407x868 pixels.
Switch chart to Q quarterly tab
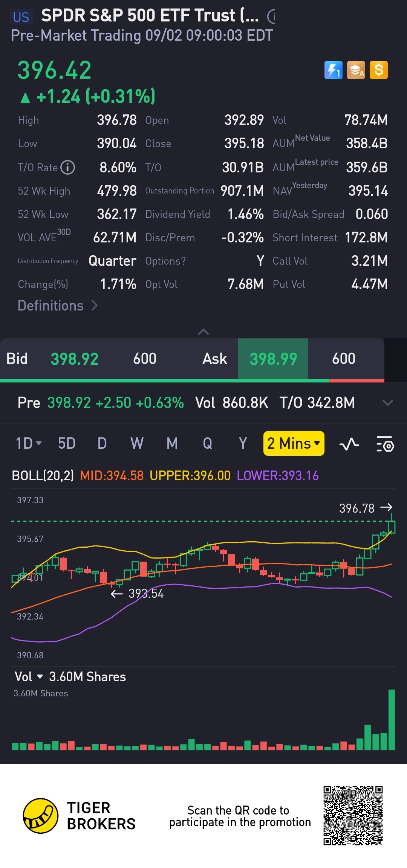207,443
